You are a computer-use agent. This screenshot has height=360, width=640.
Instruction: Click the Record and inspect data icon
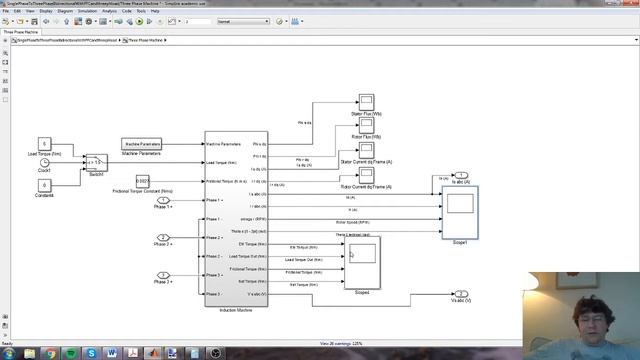pos(172,21)
